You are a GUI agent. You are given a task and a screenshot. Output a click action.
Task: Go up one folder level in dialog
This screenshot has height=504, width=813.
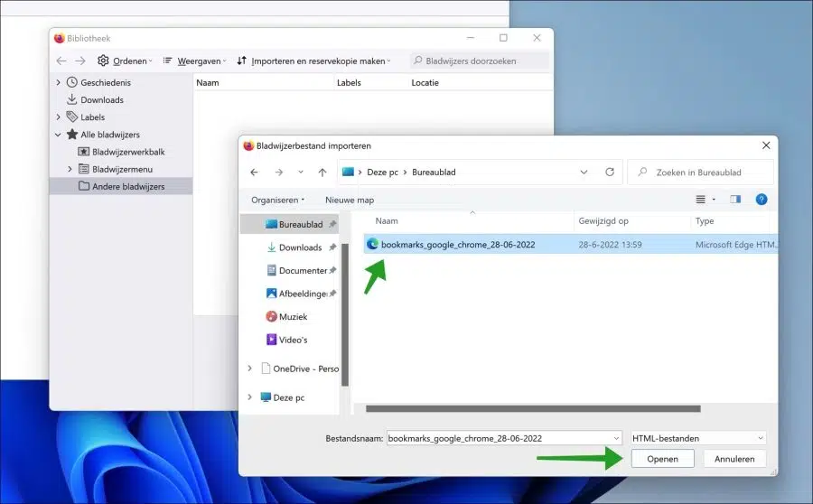tap(322, 173)
